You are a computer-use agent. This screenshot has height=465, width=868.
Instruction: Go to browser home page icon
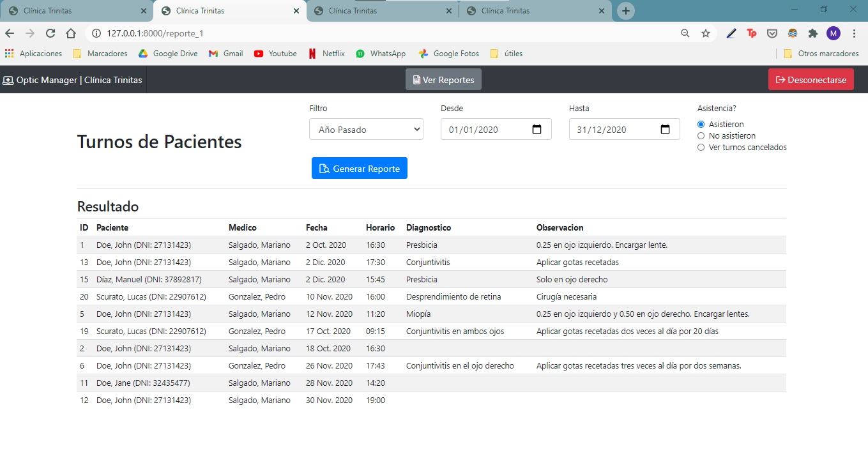tap(71, 33)
